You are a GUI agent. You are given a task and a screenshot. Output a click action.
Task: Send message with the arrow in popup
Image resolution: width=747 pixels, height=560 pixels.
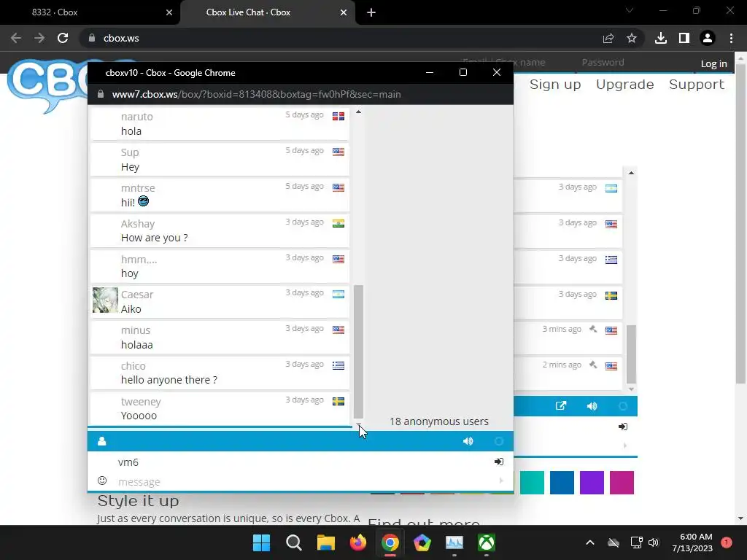501,481
